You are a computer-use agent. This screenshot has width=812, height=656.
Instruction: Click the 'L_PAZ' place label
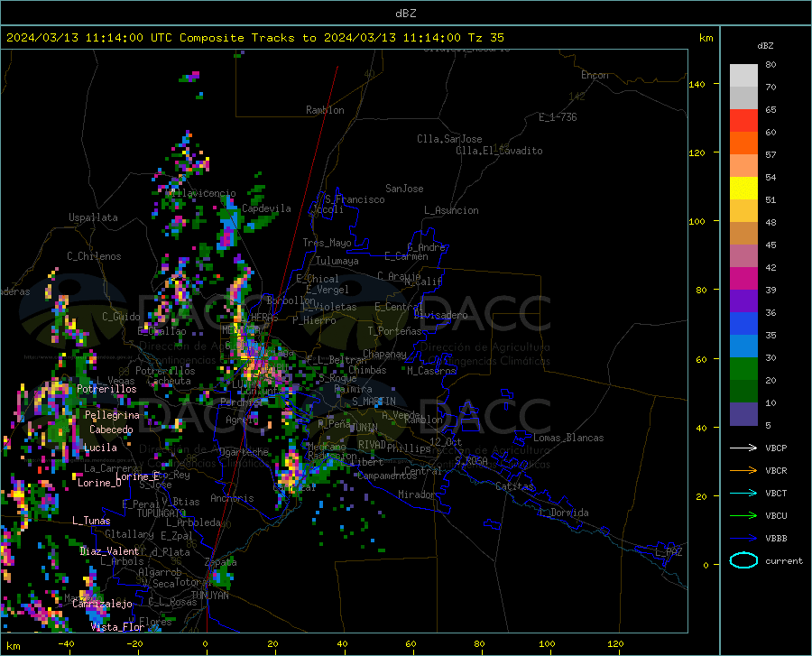click(x=669, y=552)
